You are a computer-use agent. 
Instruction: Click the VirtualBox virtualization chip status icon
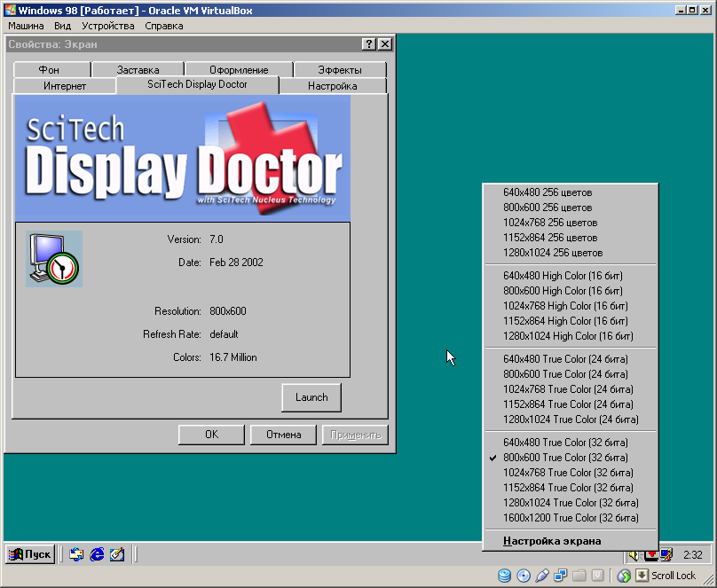coord(598,576)
